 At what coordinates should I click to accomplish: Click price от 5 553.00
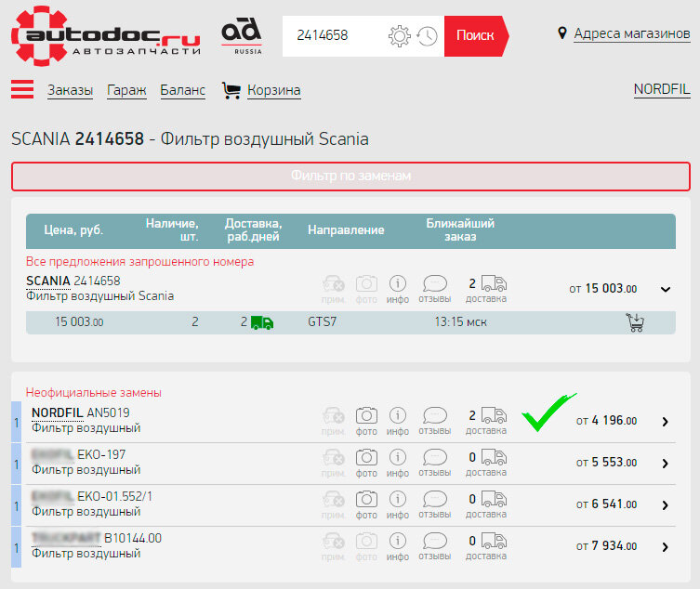[606, 463]
